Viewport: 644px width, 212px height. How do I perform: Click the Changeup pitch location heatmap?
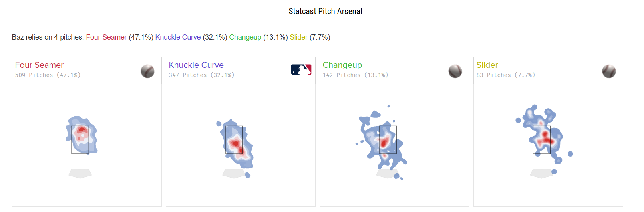pyautogui.click(x=384, y=142)
